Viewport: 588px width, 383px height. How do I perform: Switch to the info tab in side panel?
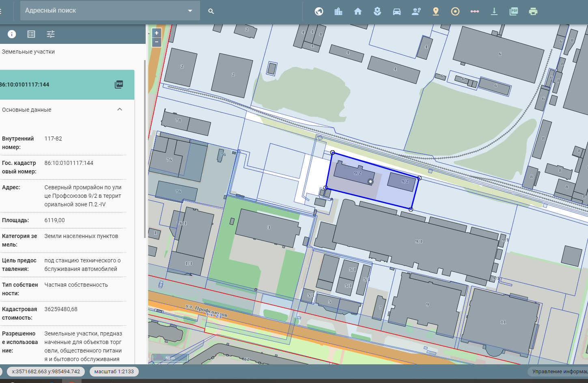click(x=12, y=34)
